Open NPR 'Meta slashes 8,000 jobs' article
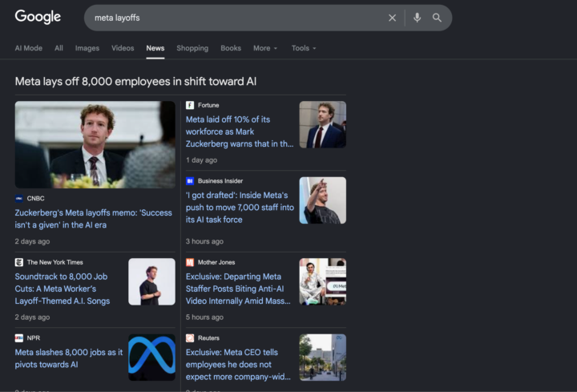This screenshot has width=577, height=392. (69, 358)
